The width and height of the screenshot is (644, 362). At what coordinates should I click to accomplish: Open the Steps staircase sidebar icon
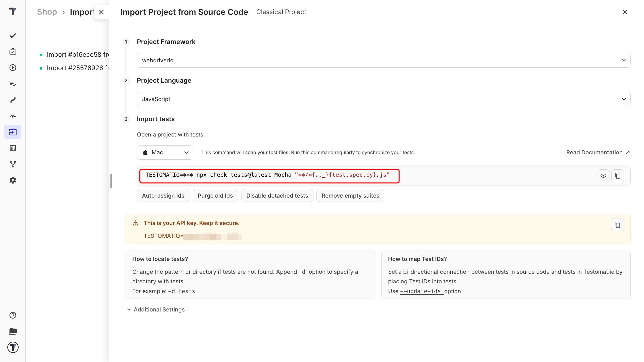point(13,100)
